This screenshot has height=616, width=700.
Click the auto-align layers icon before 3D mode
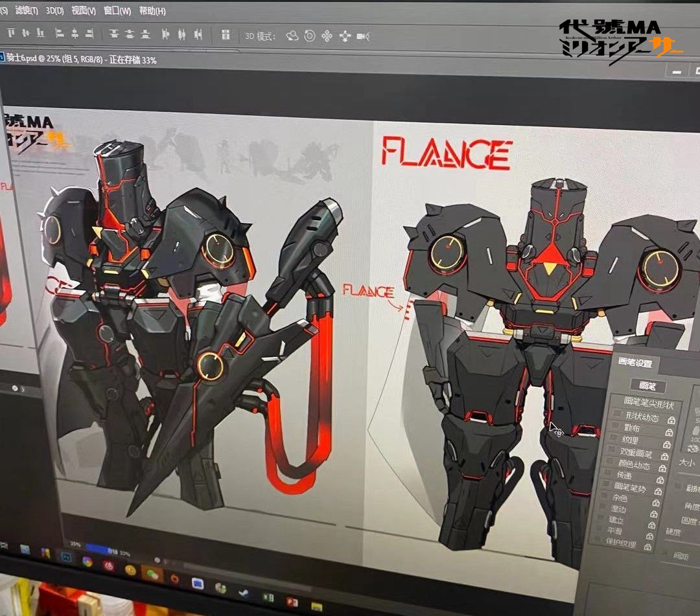pos(226,35)
